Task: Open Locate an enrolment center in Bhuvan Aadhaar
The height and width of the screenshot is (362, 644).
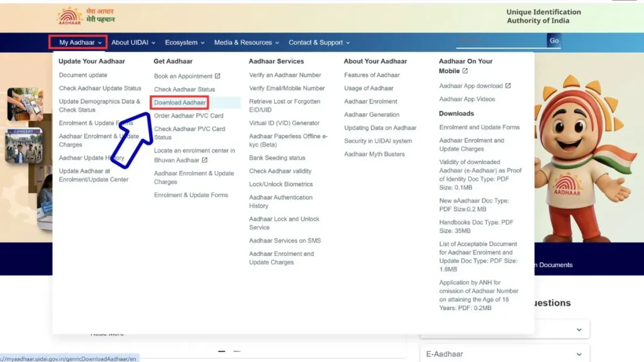Action: (195, 155)
